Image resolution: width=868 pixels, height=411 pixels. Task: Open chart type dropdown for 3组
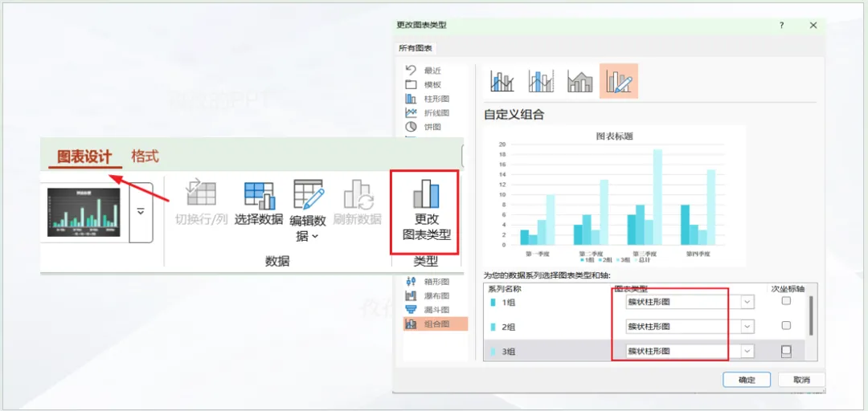[748, 352]
